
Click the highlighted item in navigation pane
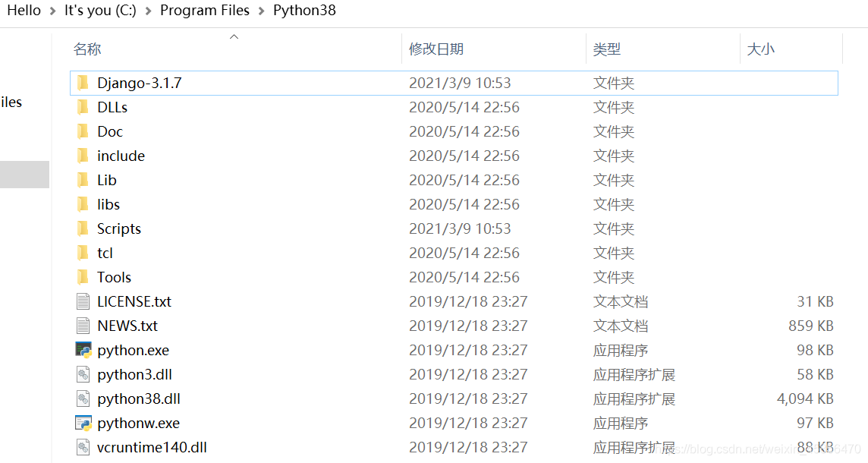24,175
